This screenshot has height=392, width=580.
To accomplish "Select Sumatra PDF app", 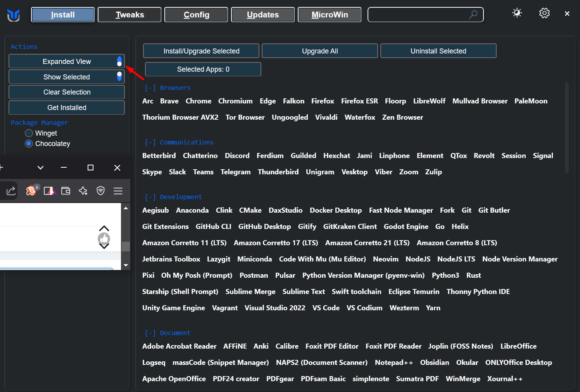I will (x=418, y=379).
